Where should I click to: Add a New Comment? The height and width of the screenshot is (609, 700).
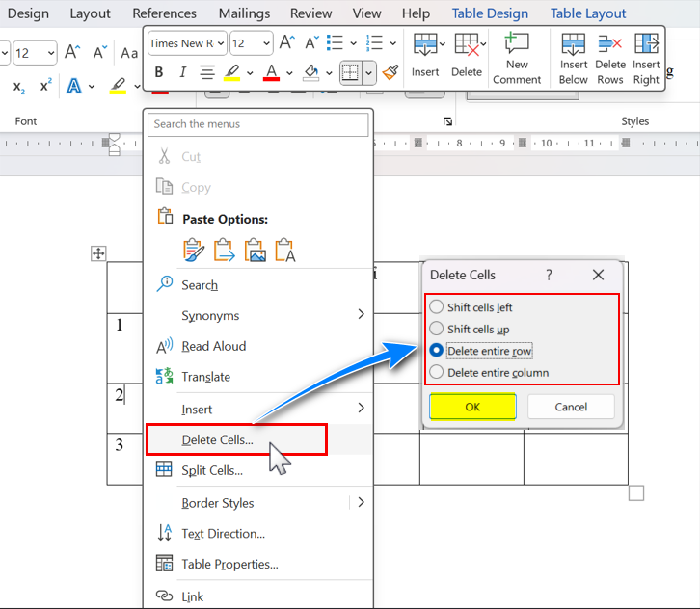pyautogui.click(x=517, y=58)
